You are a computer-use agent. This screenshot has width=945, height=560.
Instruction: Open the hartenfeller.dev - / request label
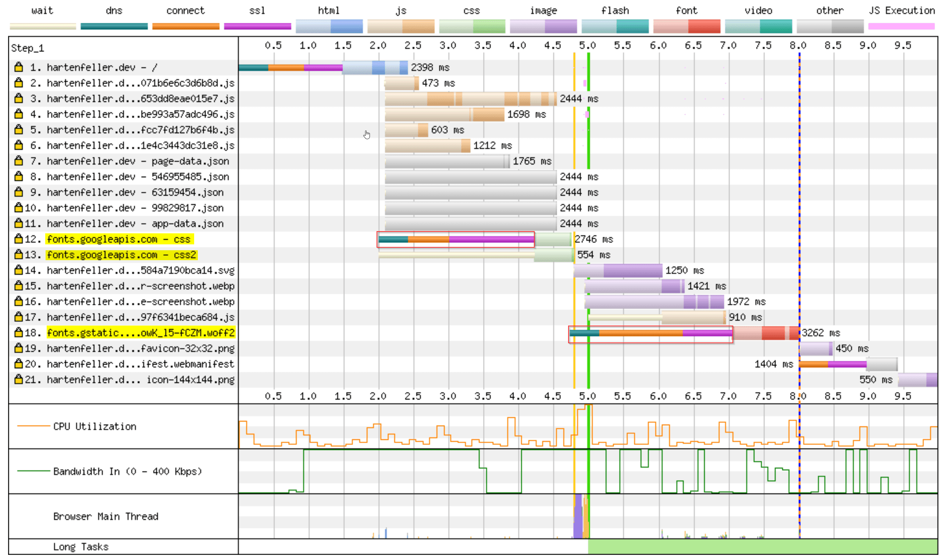pos(102,68)
